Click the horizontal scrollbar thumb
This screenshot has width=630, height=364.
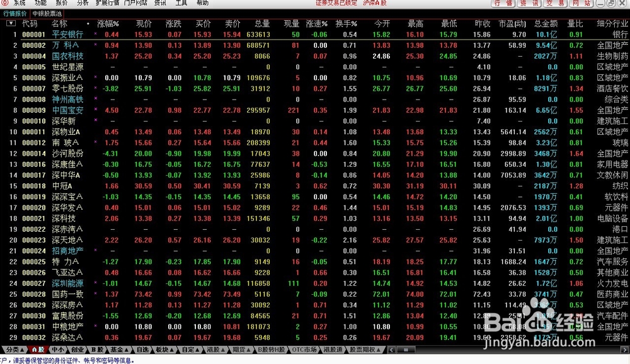(406, 350)
